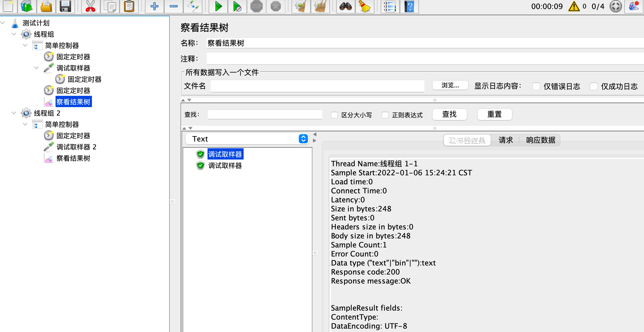Open an existing test plan via folder icon
Image resolution: width=644 pixels, height=332 pixels.
tap(46, 6)
